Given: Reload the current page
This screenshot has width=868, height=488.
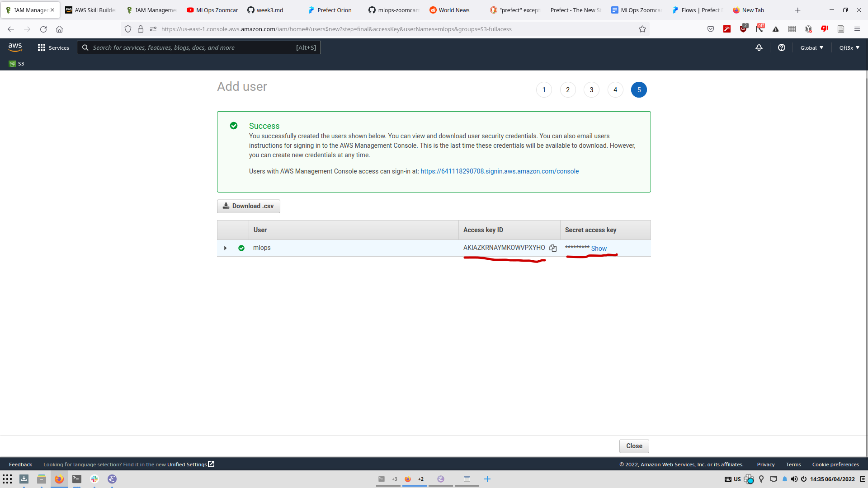Looking at the screenshot, I should click(43, 29).
